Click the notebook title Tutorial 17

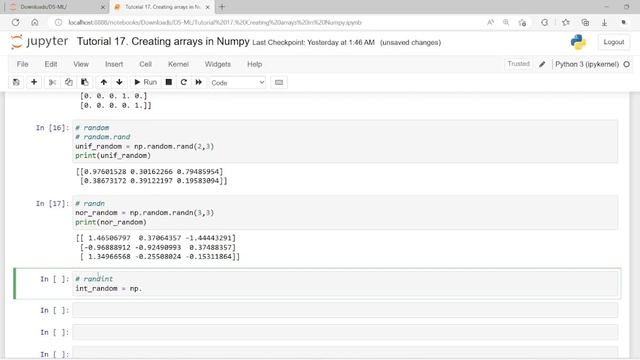coord(163,42)
